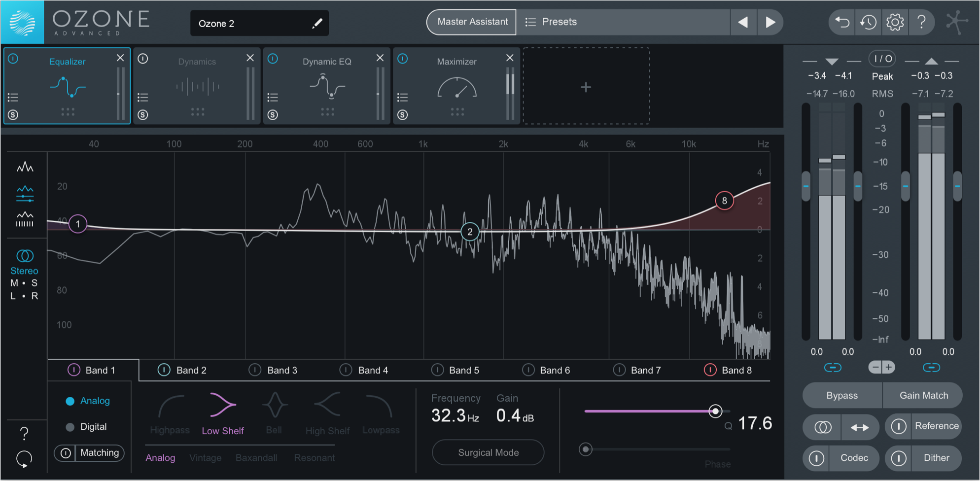The image size is (980, 481).
Task: Toggle Dynamic EQ module power button
Action: click(273, 59)
